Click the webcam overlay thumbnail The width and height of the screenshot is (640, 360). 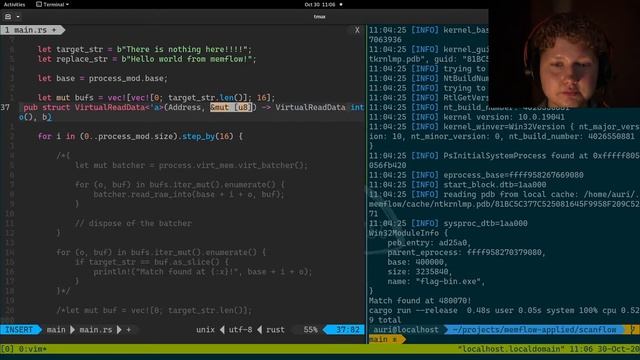click(x=564, y=53)
